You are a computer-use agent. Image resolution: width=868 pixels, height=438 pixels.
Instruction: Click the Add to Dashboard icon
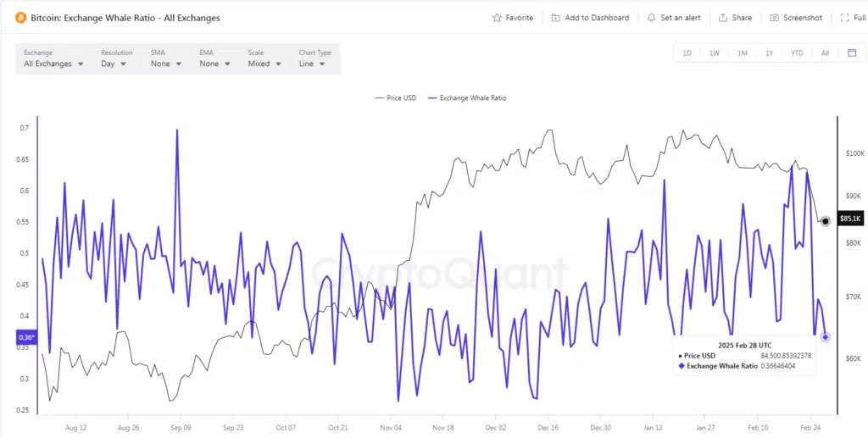pyautogui.click(x=556, y=18)
